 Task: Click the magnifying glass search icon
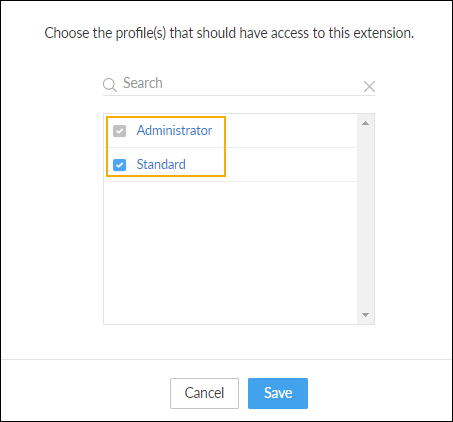(x=110, y=85)
